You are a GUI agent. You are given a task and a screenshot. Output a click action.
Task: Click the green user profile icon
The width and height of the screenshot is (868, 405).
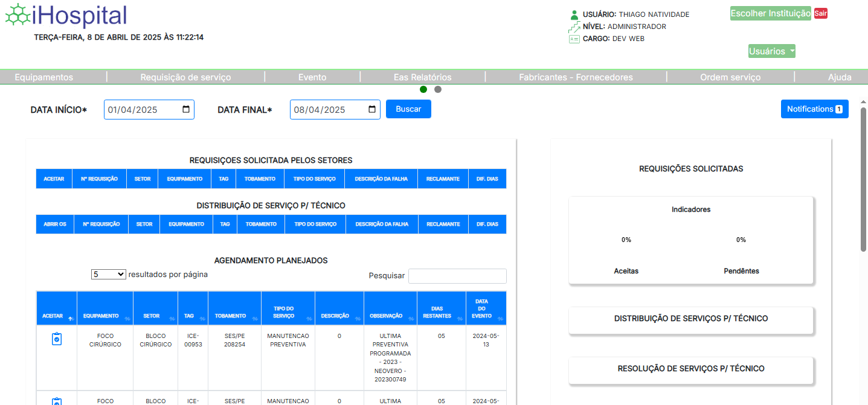tap(574, 14)
